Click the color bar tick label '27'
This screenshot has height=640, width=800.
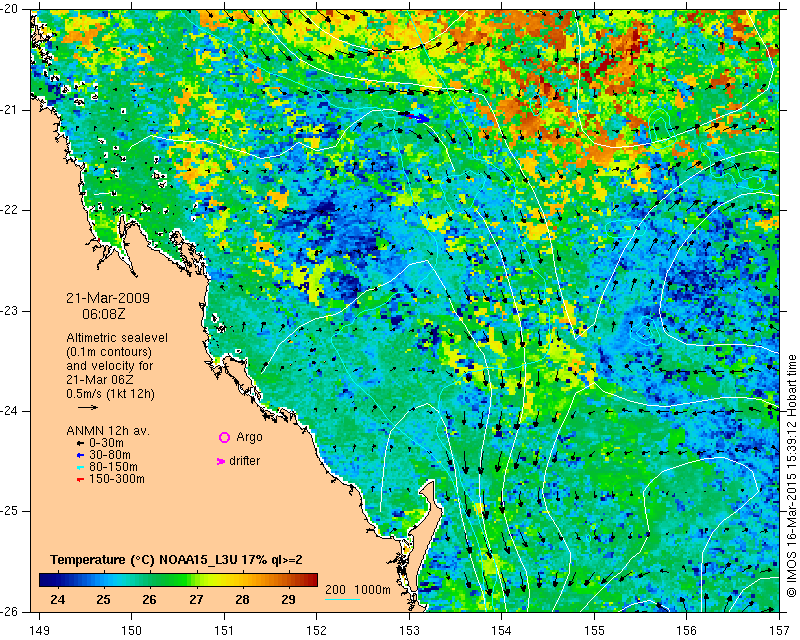pos(196,599)
